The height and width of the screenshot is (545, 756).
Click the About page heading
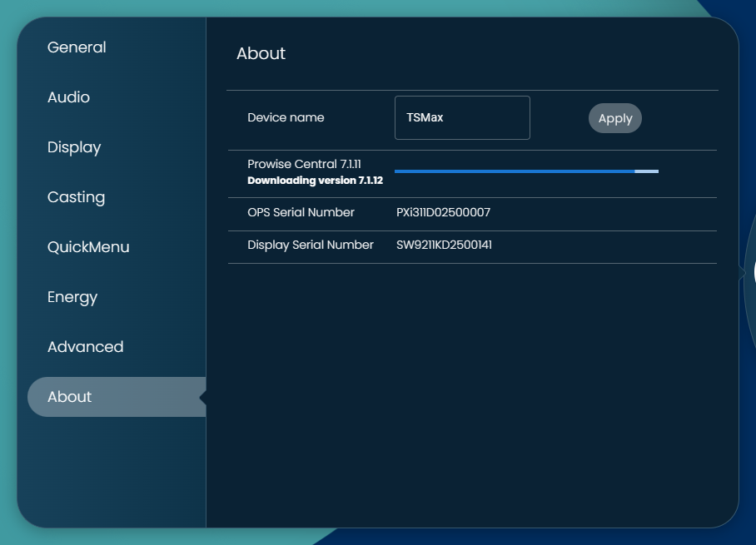(x=261, y=53)
